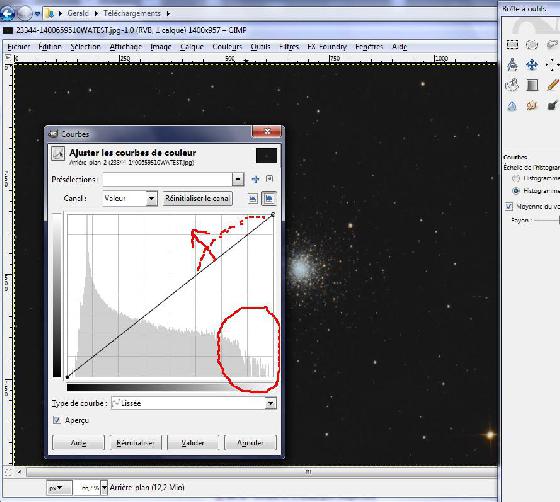Select the Ellipse Select tool in toolbox

532,44
